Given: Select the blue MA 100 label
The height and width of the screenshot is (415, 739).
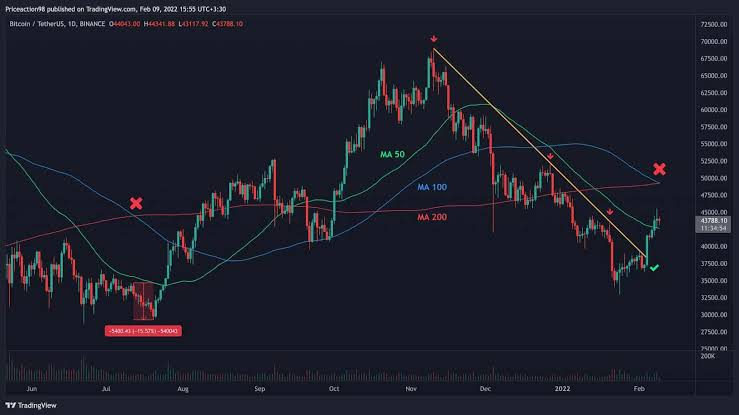Looking at the screenshot, I should pyautogui.click(x=432, y=186).
